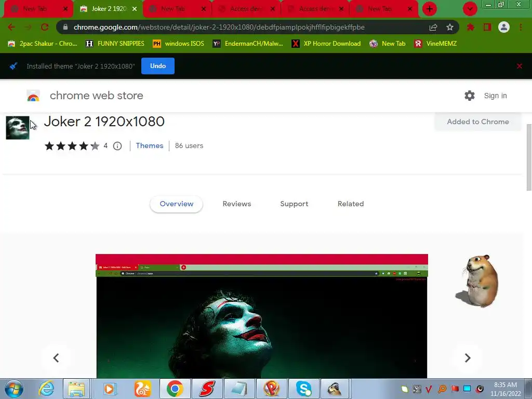Click the Joker theme thumbnail icon
The image size is (532, 399).
point(18,128)
